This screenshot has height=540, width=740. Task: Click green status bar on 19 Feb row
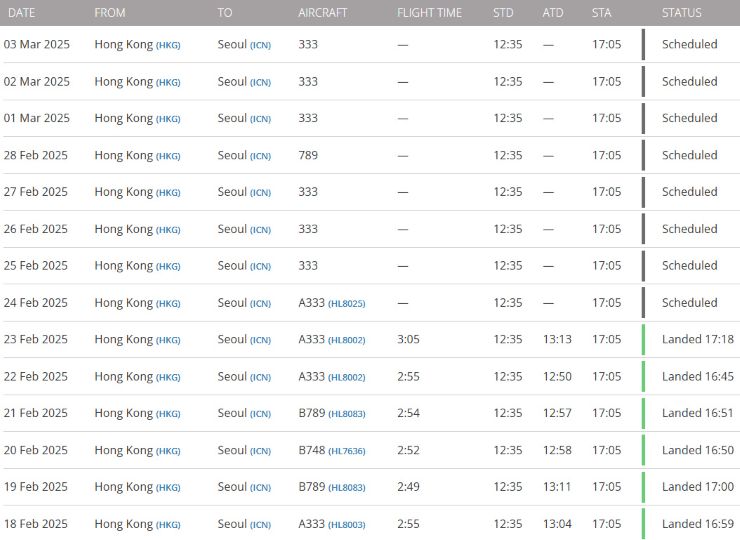coord(643,487)
